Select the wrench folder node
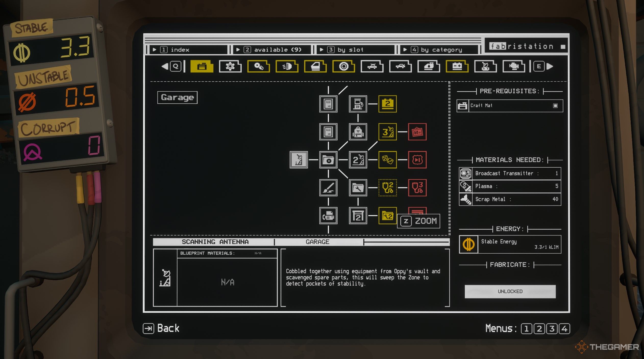Viewport: 644px width, 359px height. (358, 188)
